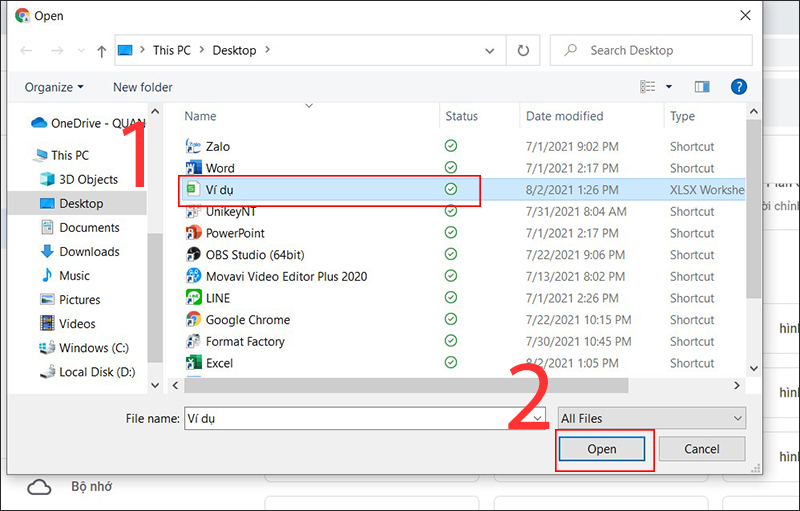The image size is (800, 511).
Task: Select the OBS Studio (64bit) icon
Action: pyautogui.click(x=193, y=254)
